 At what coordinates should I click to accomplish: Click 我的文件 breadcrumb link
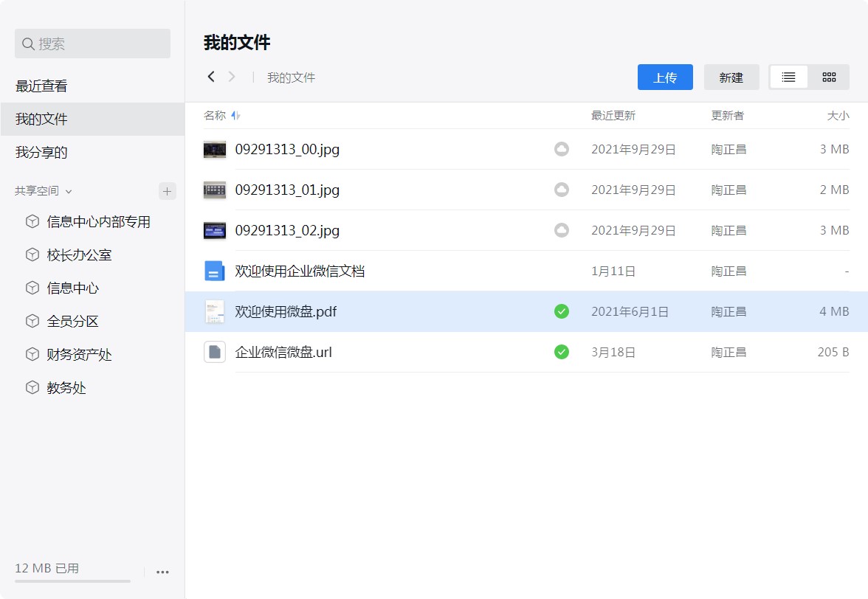coord(291,77)
